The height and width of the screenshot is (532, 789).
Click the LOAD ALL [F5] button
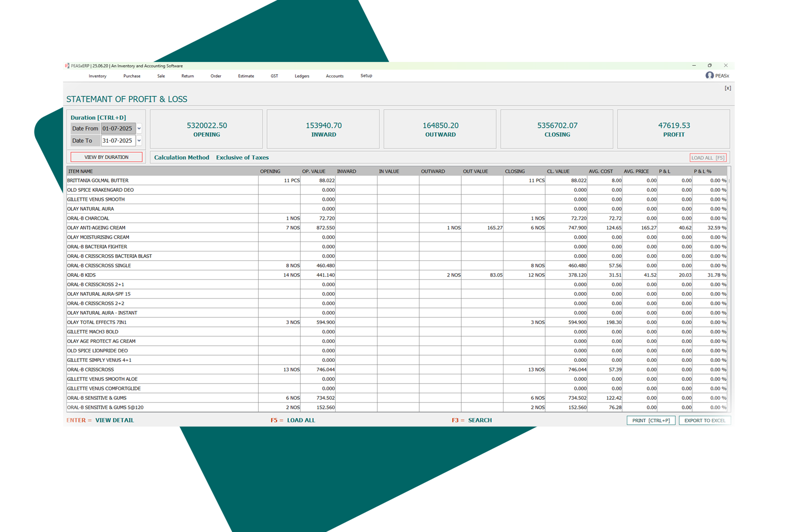[708, 158]
